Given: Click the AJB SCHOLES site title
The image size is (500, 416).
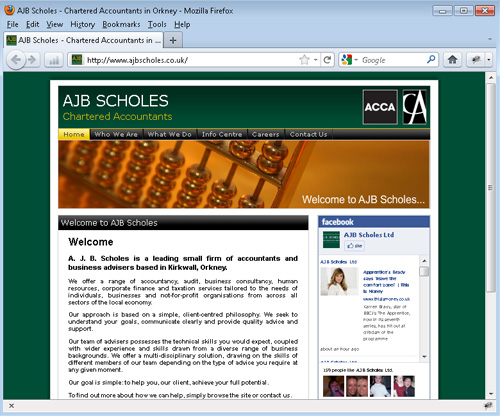Looking at the screenshot, I should click(x=116, y=101).
